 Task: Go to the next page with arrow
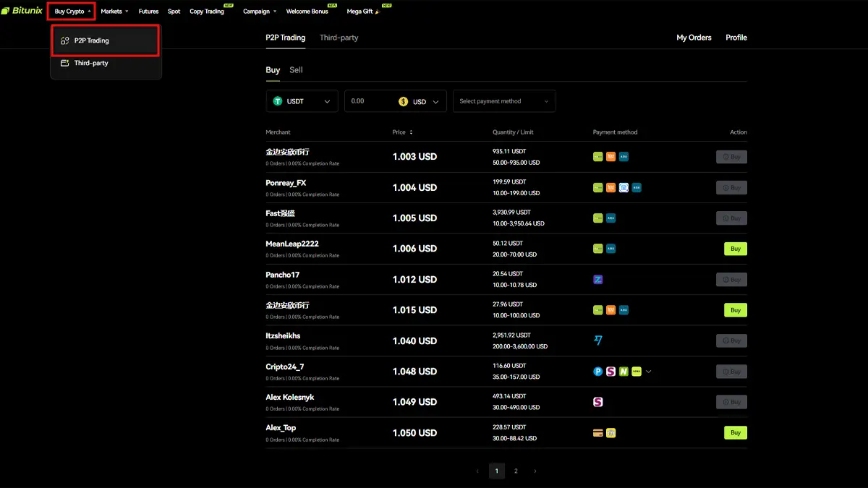[535, 471]
